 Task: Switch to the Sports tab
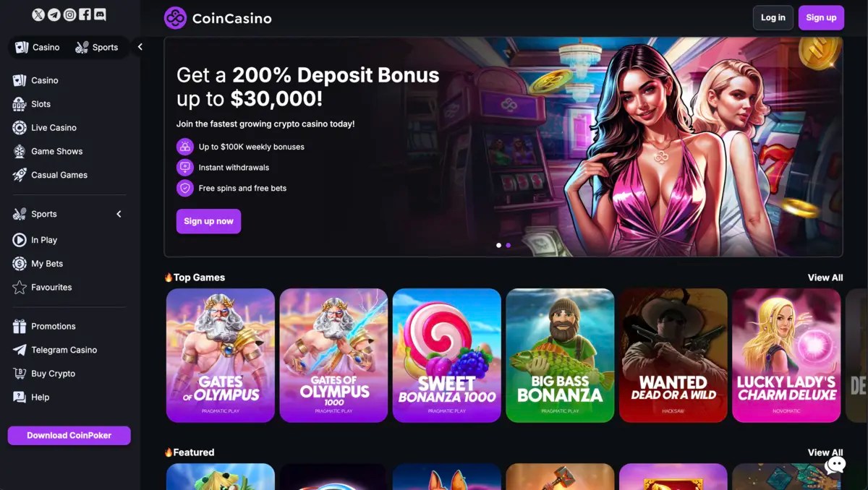[97, 47]
